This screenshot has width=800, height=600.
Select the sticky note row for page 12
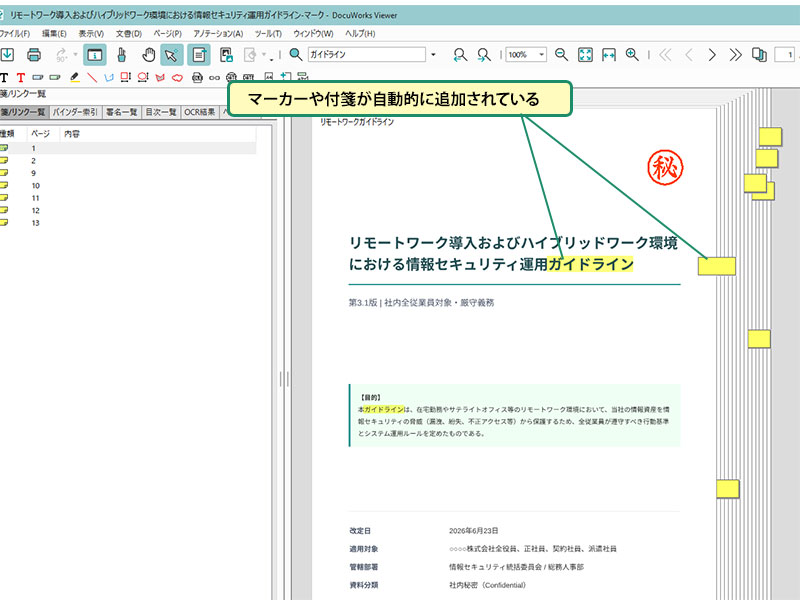click(x=128, y=210)
